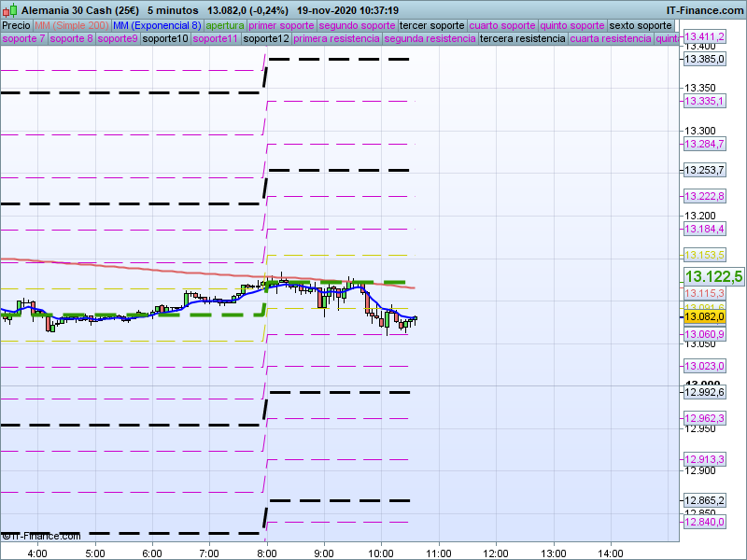The height and width of the screenshot is (560, 747).
Task: Click the 8:00 marker on the time axis
Action: pos(267,552)
